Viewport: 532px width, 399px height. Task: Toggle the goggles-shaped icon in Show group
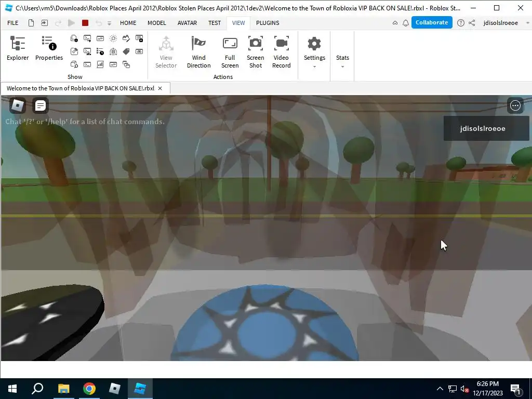point(139,51)
